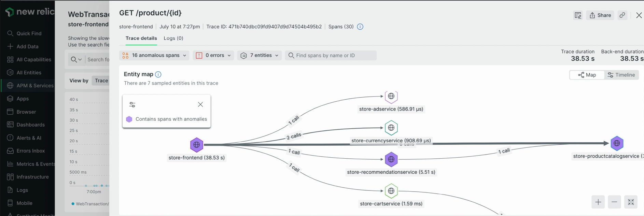Open the Logs (0) tab
The height and width of the screenshot is (216, 644).
(173, 38)
